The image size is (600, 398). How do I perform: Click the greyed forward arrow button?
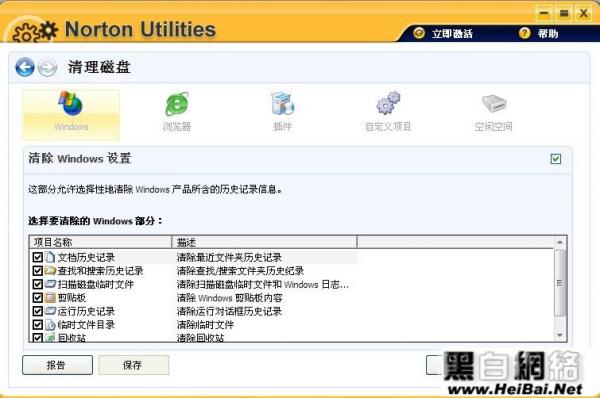47,68
